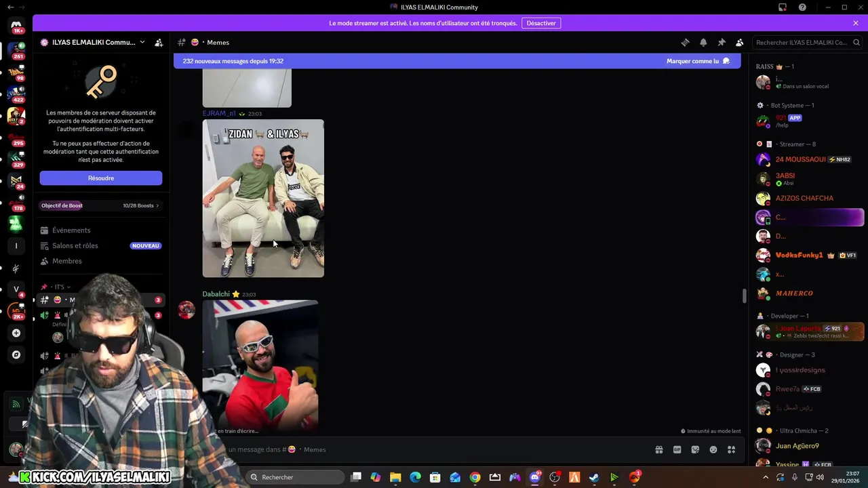Open Dabalchi's thumbs-up image
868x488 pixels.
[260, 366]
